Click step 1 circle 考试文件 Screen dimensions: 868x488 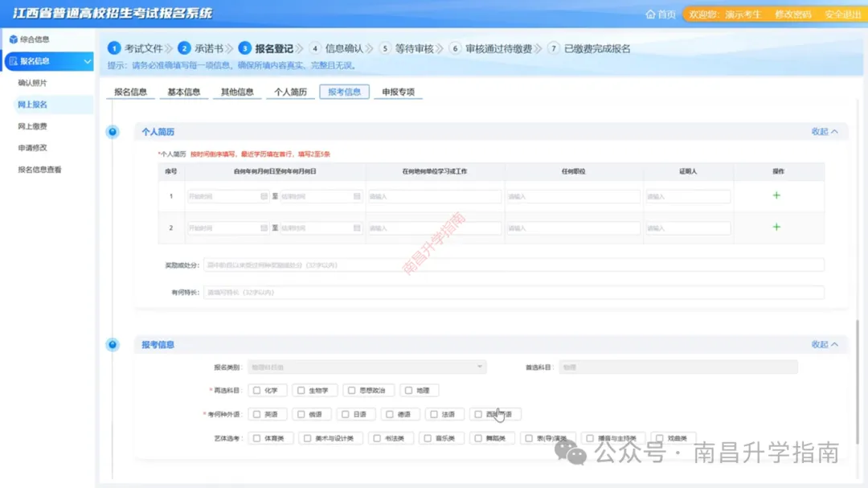114,48
